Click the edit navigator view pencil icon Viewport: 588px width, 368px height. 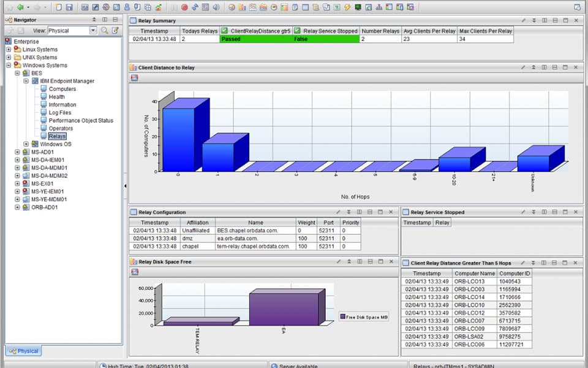coord(116,31)
